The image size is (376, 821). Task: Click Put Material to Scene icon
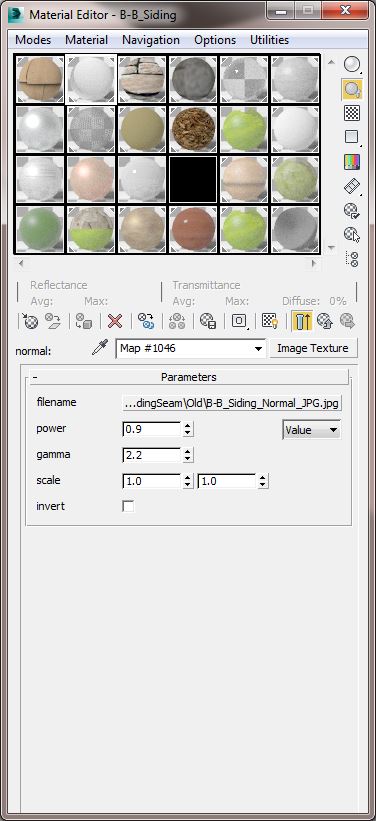click(53, 320)
